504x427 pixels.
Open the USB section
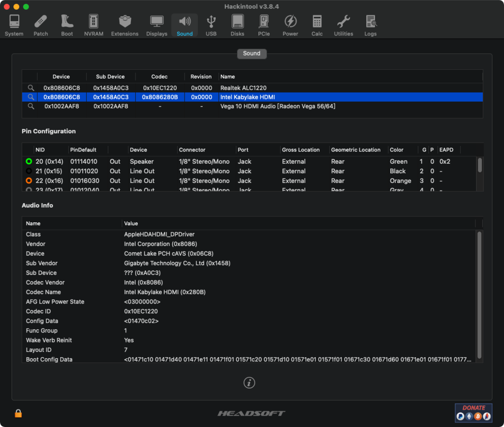click(211, 26)
